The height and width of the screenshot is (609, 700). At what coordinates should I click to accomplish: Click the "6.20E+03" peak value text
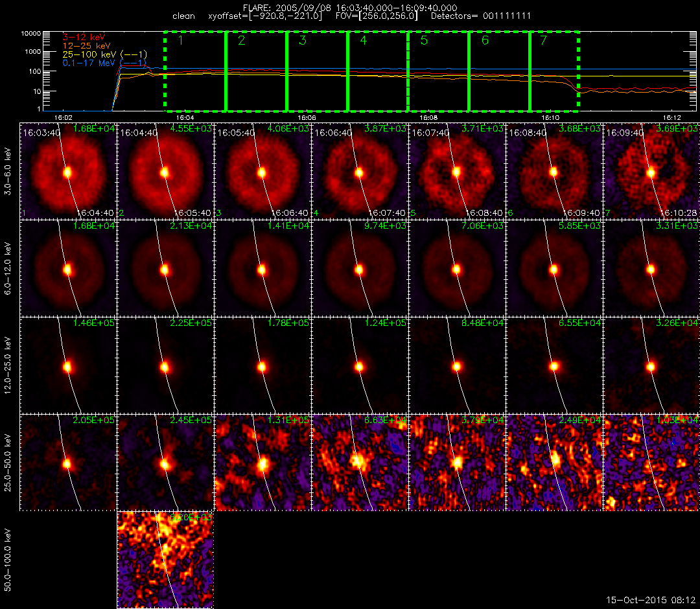point(191,517)
